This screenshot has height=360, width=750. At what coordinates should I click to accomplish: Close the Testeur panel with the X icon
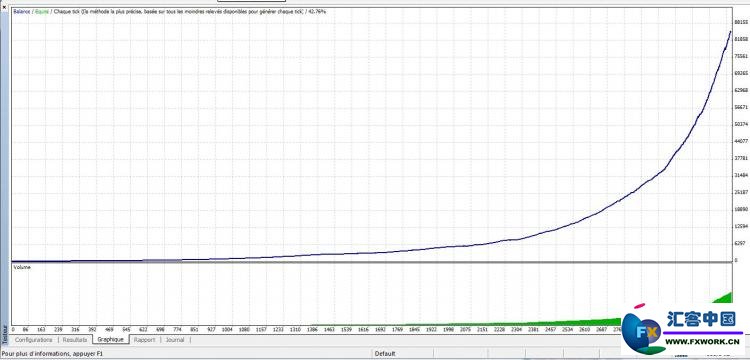point(4,7)
